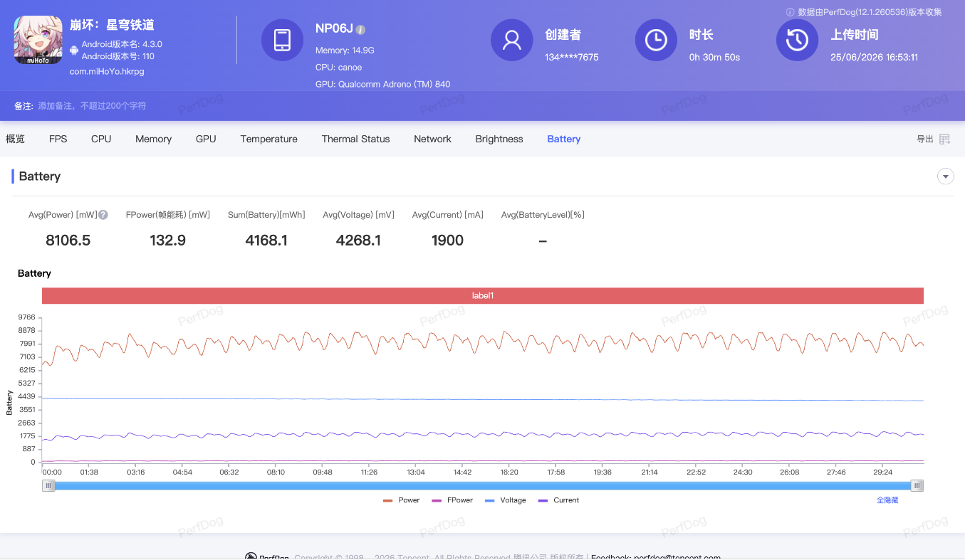
Task: Click the Avg(Current) value 1900
Action: [448, 241]
